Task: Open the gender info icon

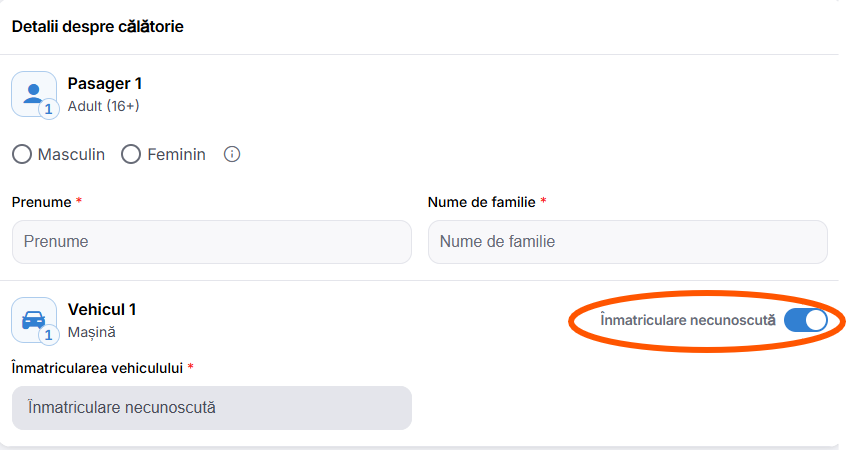Action: click(232, 154)
